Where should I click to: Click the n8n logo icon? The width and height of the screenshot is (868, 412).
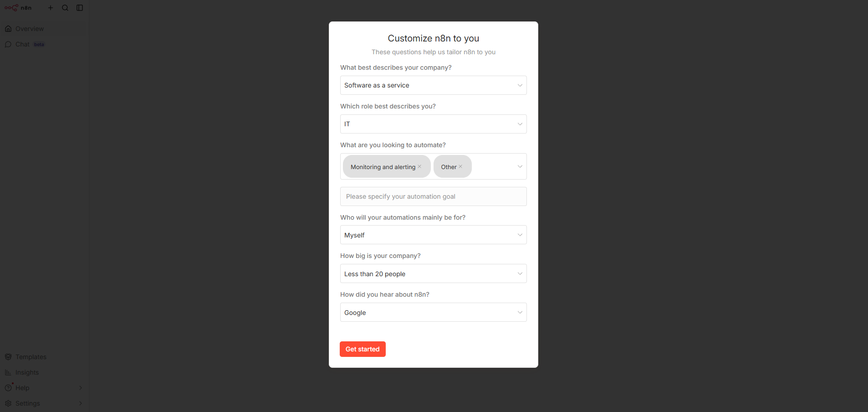click(x=11, y=8)
